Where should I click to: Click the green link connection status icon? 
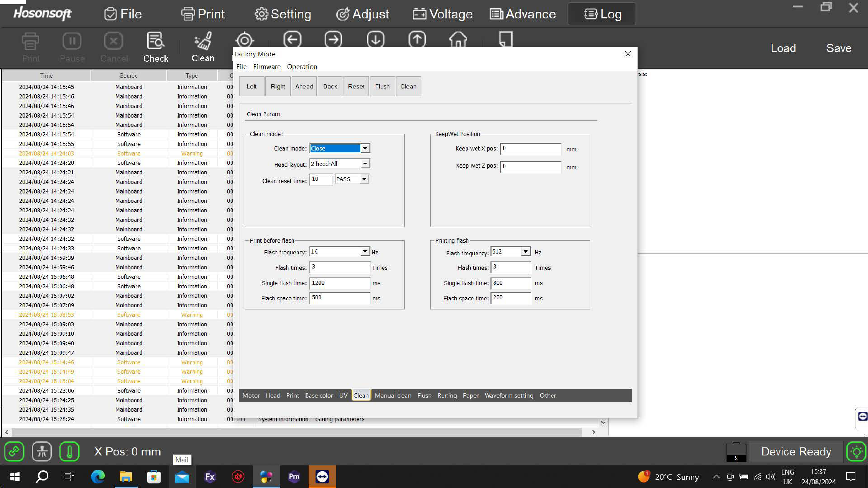click(x=14, y=451)
